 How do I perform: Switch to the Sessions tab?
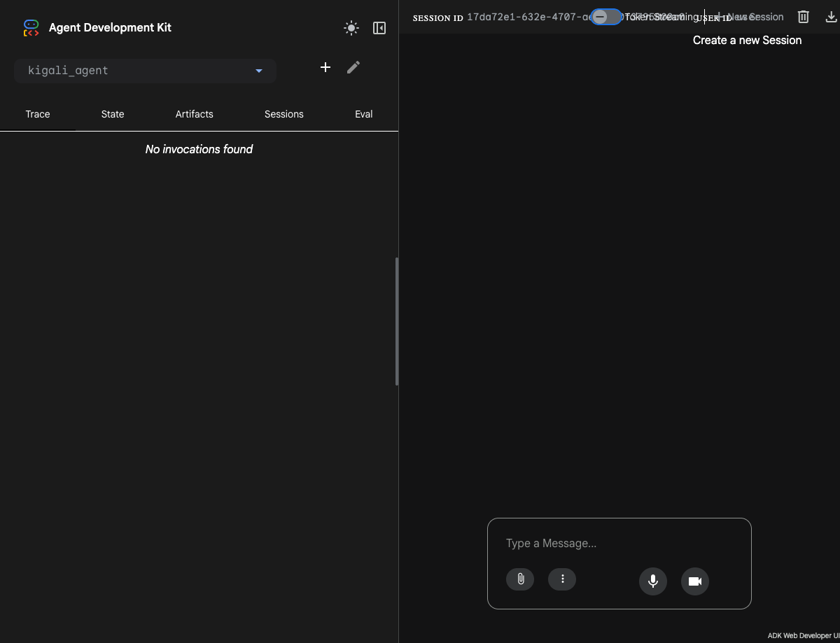[x=284, y=114]
